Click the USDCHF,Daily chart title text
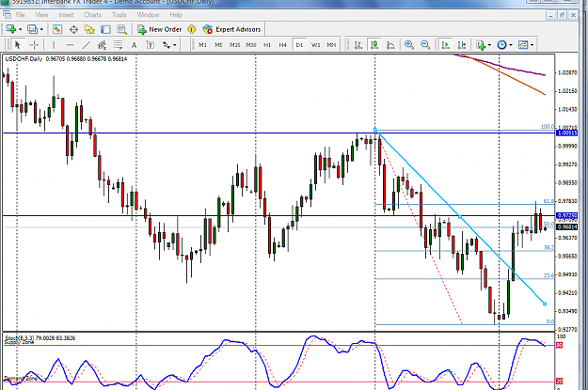Screen dimensions: 588x390 (x=24, y=59)
